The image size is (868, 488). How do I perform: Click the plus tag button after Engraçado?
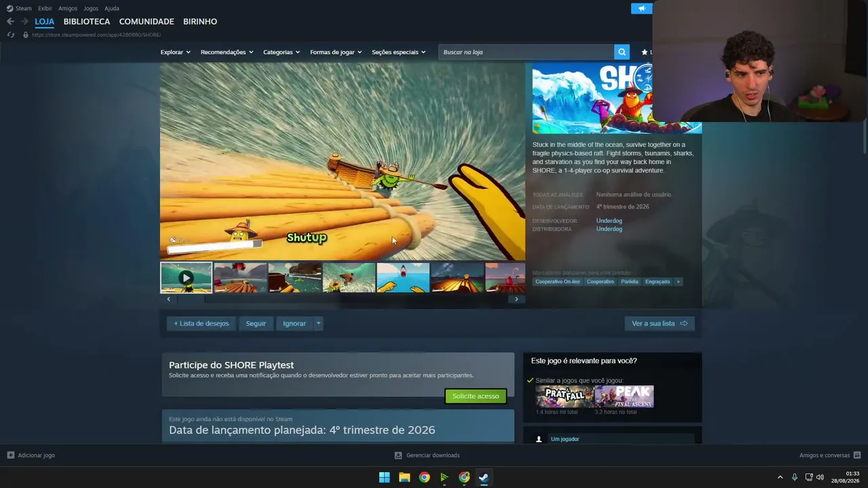point(678,281)
